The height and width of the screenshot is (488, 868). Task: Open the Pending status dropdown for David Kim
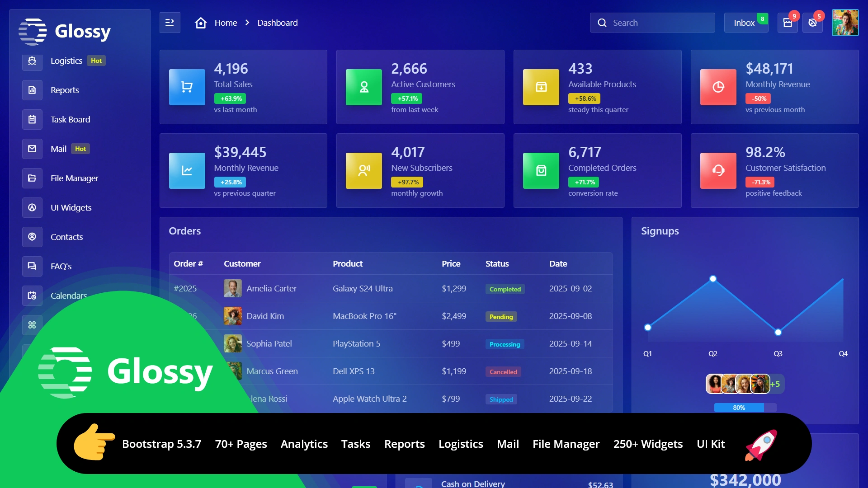pos(501,316)
